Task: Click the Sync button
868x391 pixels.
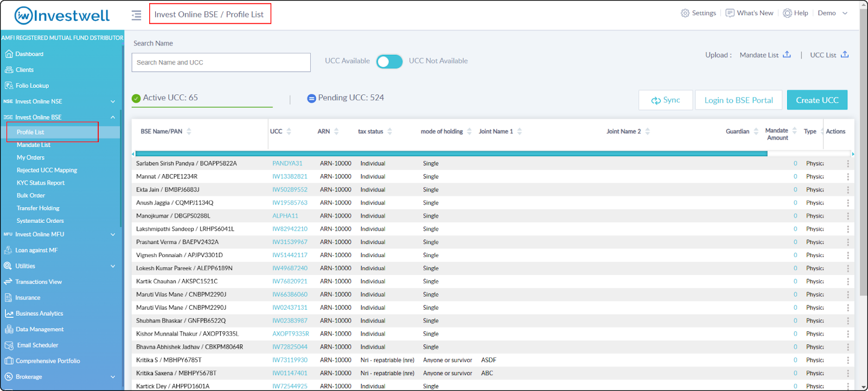Action: pos(666,100)
